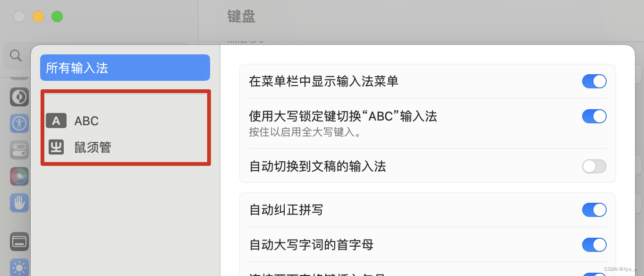The width and height of the screenshot is (644, 276).
Task: Click the gray "A" icon for ABC
Action: click(56, 121)
